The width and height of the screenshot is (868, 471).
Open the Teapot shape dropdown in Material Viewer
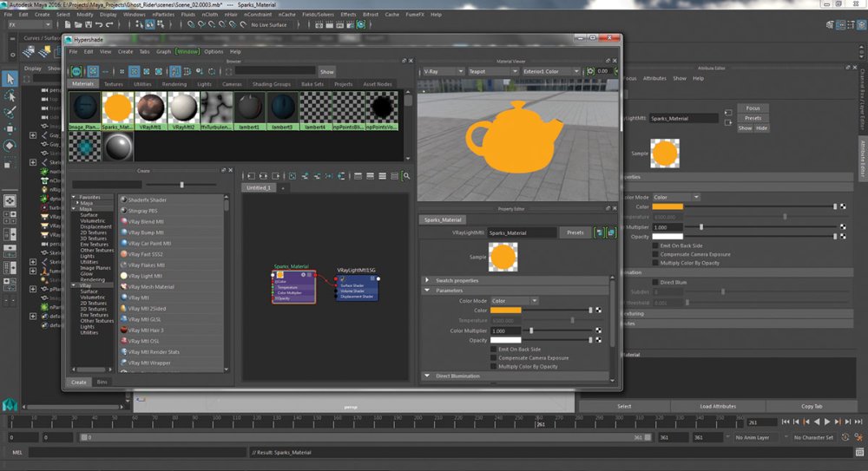(x=493, y=71)
